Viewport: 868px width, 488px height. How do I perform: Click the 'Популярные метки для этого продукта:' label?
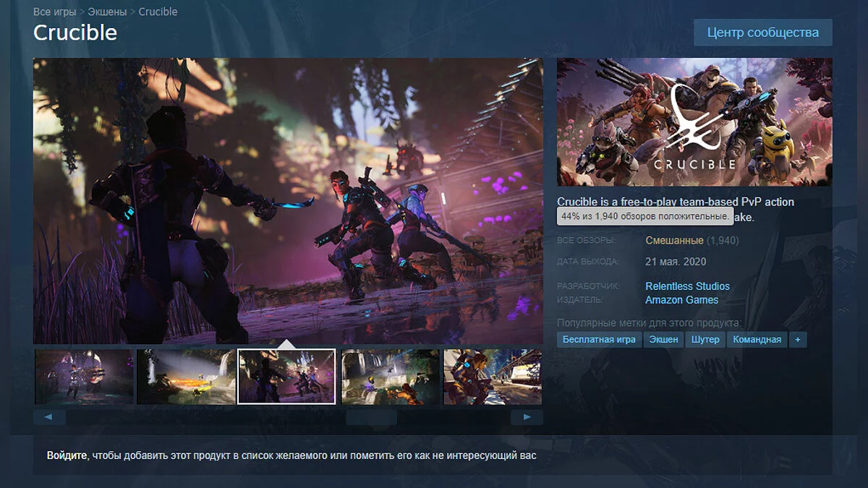point(649,322)
